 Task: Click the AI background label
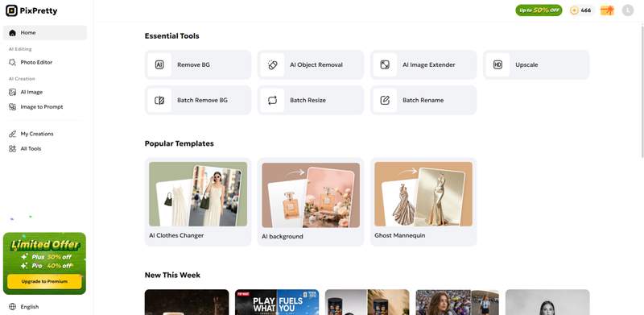pyautogui.click(x=283, y=237)
